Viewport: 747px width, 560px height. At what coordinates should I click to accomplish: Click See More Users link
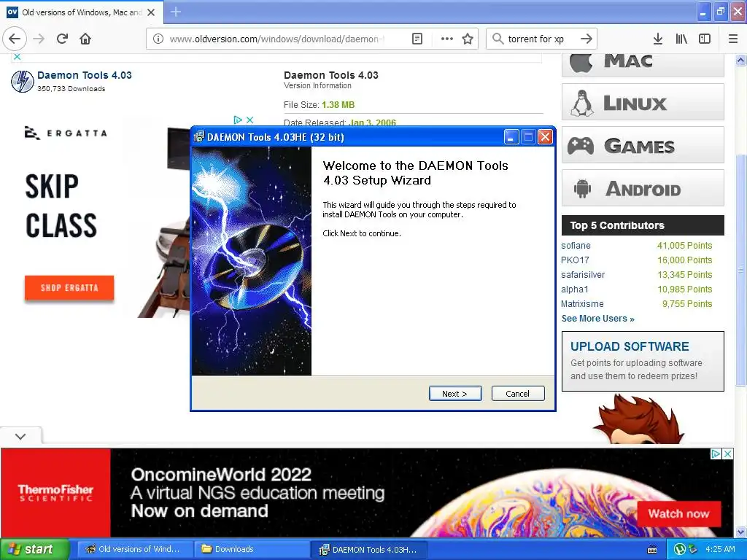click(x=598, y=319)
